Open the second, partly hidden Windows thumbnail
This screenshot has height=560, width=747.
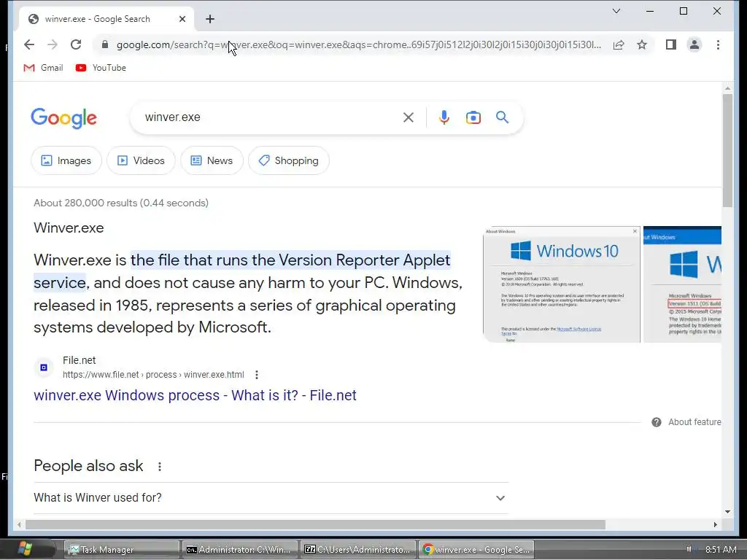coord(682,284)
